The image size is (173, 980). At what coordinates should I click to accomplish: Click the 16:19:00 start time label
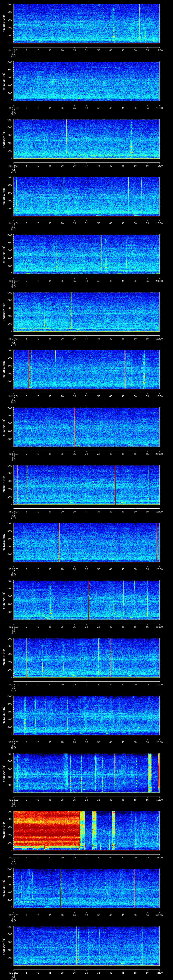(13, 223)
